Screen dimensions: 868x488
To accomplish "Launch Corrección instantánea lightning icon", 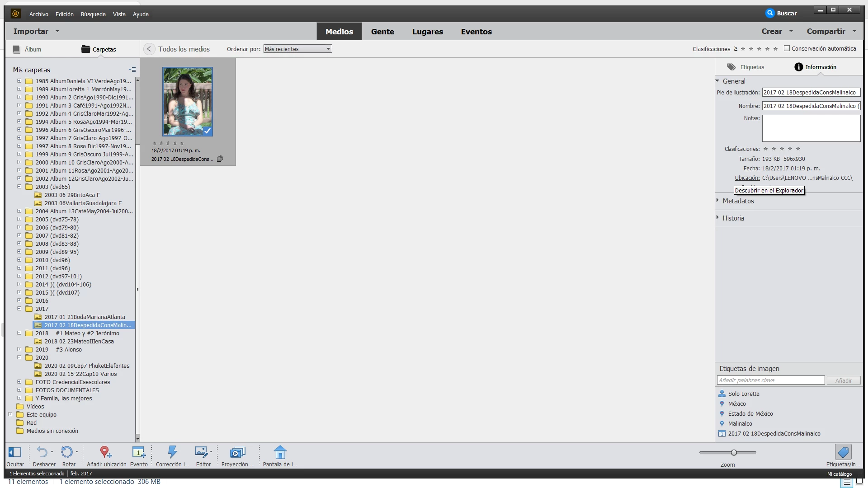I will tap(172, 452).
